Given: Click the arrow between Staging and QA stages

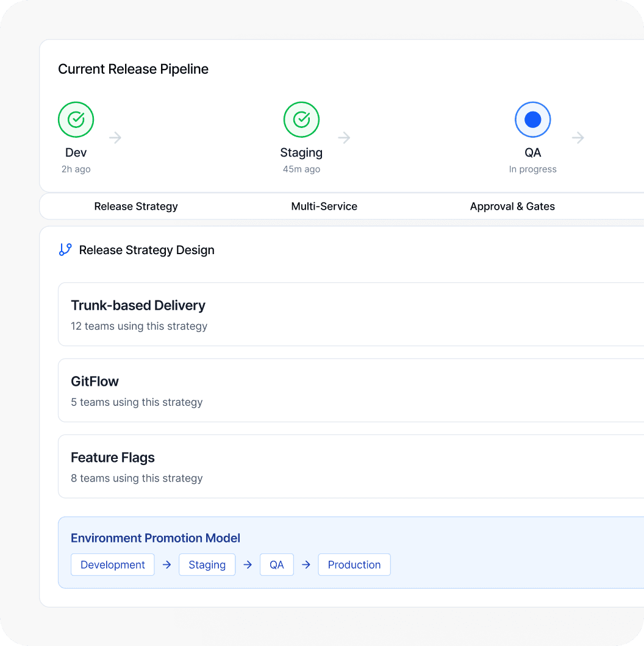Looking at the screenshot, I should tap(344, 138).
